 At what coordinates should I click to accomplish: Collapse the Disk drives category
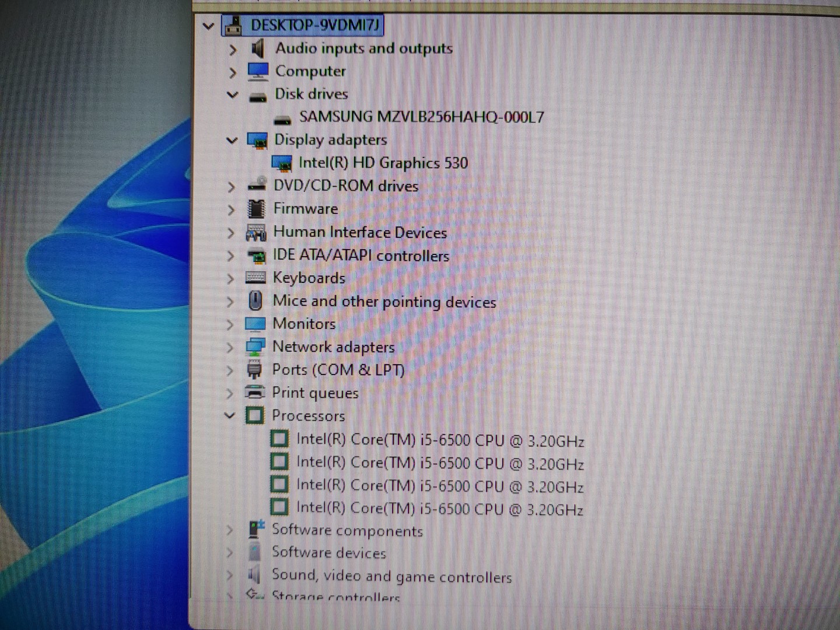[232, 94]
